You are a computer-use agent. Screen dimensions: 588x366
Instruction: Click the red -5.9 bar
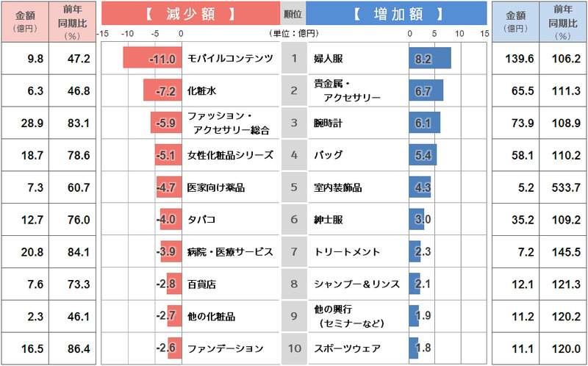[165, 123]
